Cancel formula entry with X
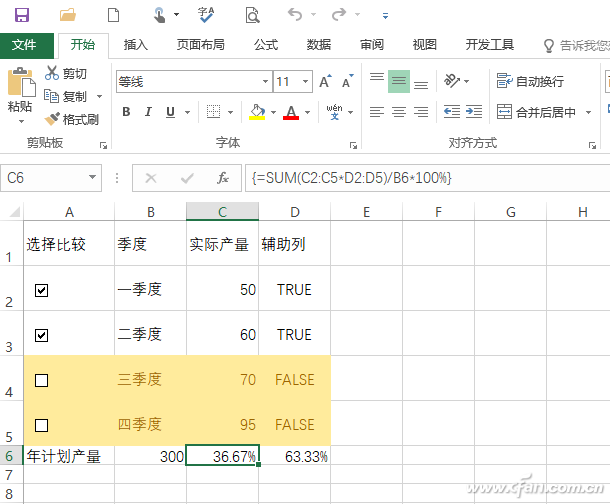The width and height of the screenshot is (610, 504). click(x=151, y=178)
